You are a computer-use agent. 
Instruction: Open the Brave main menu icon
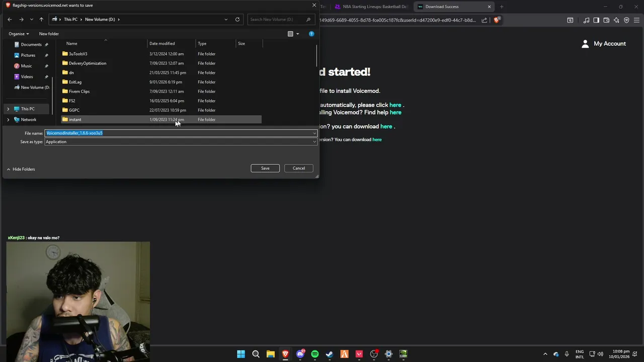[x=636, y=20]
